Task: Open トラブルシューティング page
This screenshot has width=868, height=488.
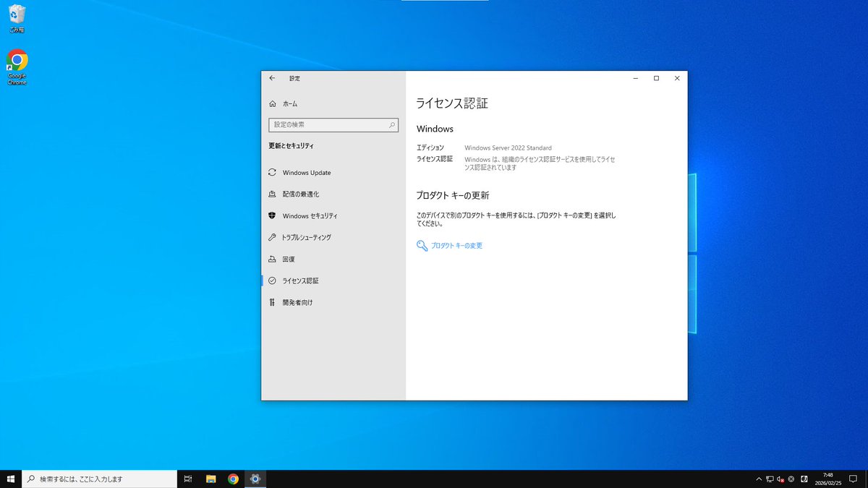Action: click(333, 237)
